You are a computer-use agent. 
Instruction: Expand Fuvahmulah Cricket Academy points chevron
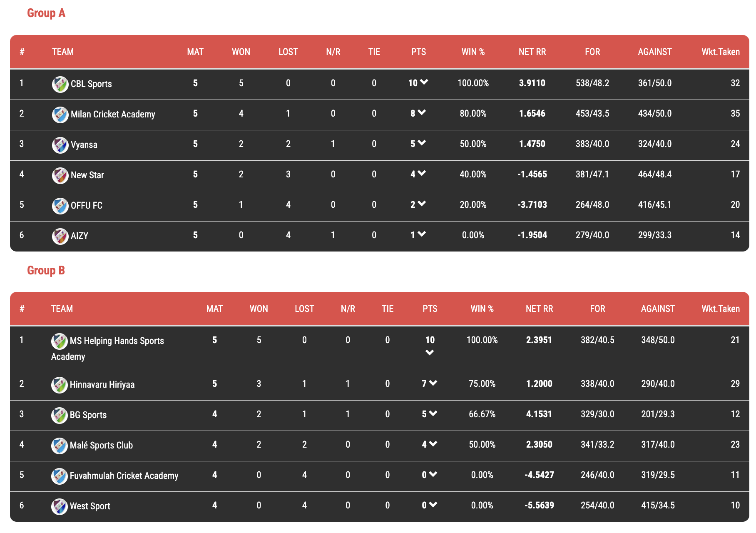(x=433, y=474)
